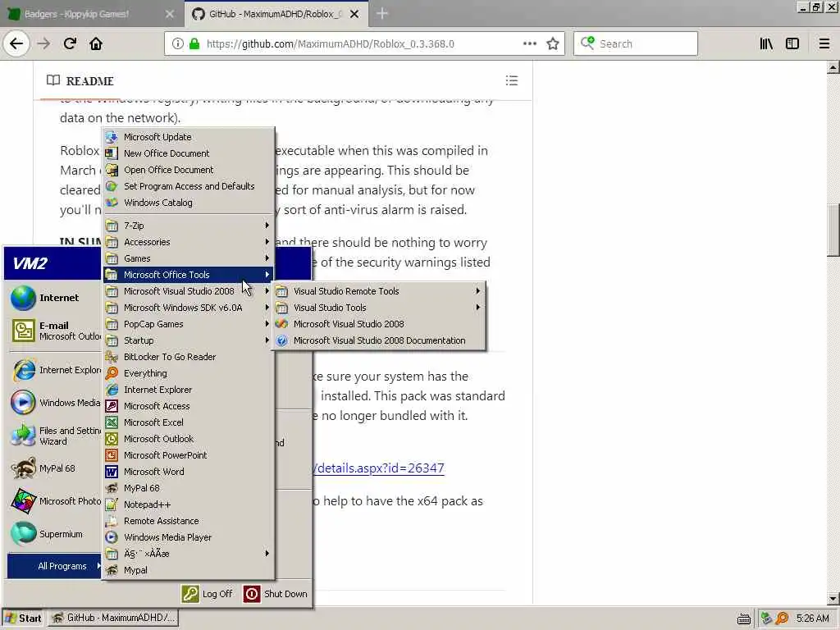840x630 pixels.
Task: Click the vertical scrollbar thumb
Action: point(833,231)
